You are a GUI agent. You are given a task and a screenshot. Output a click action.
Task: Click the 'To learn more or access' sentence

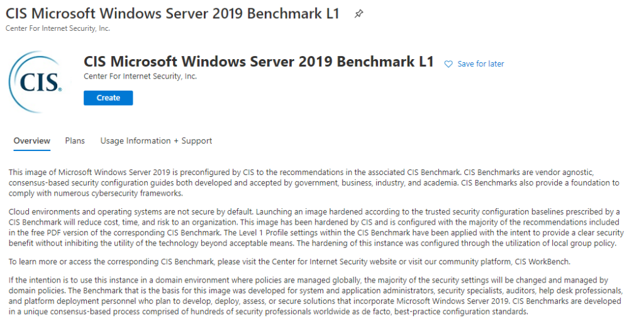tap(289, 261)
